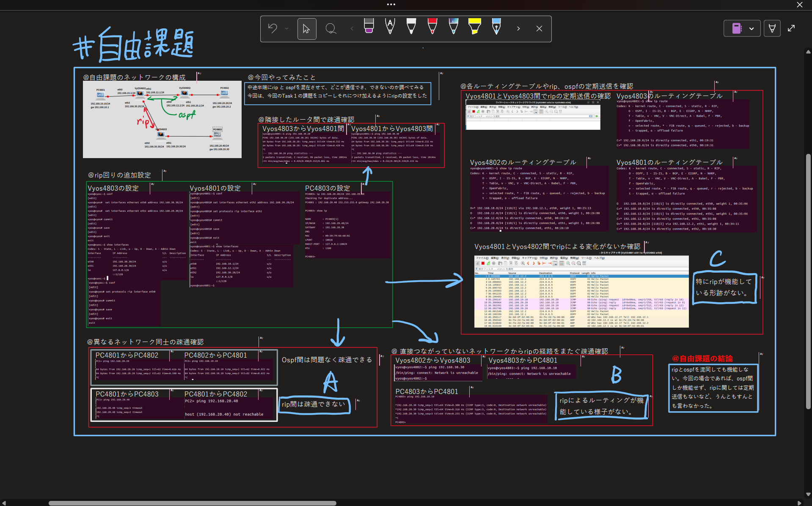Open the notebook dropdown chevron
Screen dimensions: 812x506
[751, 29]
